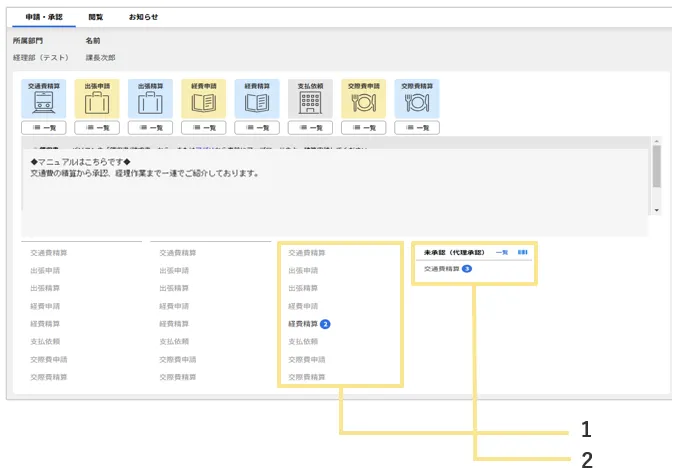This screenshot has height=475, width=673.
Task: Select the blue 出張精算 suitcase icon
Action: pyautogui.click(x=150, y=99)
